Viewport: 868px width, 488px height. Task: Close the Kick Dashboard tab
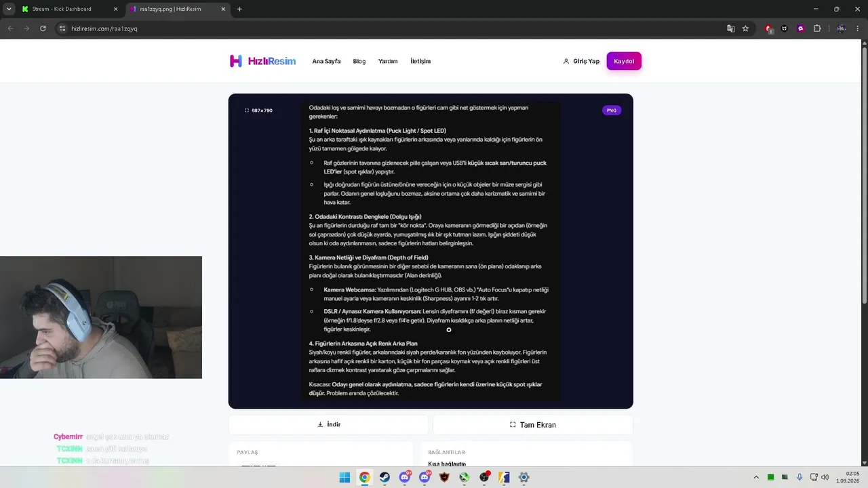tap(115, 9)
